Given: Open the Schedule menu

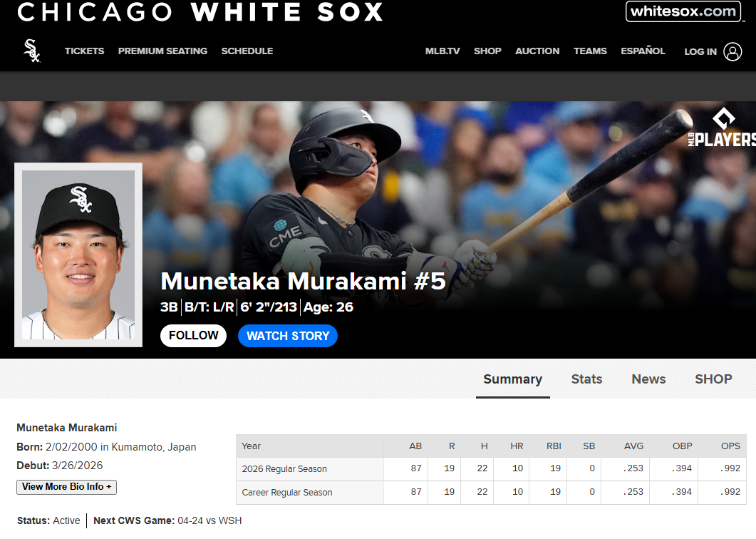Looking at the screenshot, I should [x=247, y=51].
